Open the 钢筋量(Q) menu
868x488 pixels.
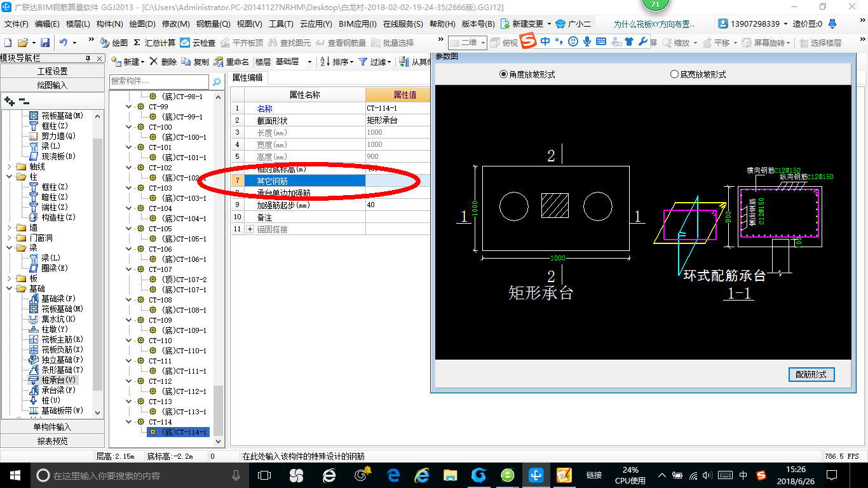click(x=213, y=24)
